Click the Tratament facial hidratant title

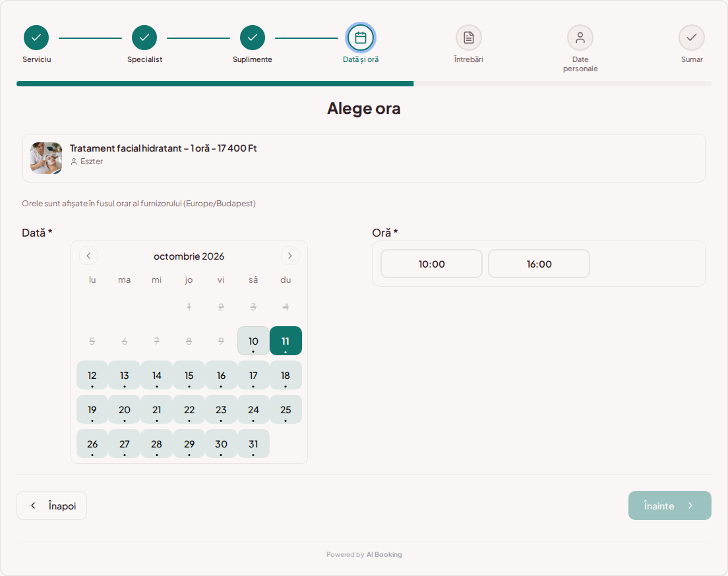coord(163,148)
